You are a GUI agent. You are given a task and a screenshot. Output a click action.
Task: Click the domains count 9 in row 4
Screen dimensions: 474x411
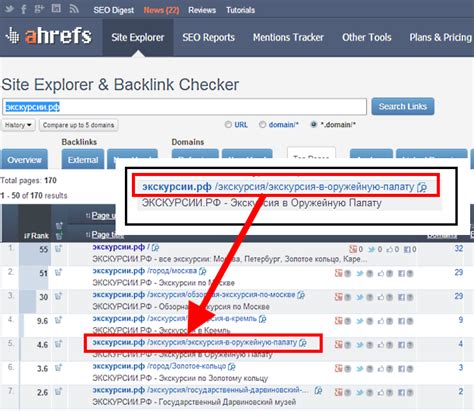tap(461, 320)
